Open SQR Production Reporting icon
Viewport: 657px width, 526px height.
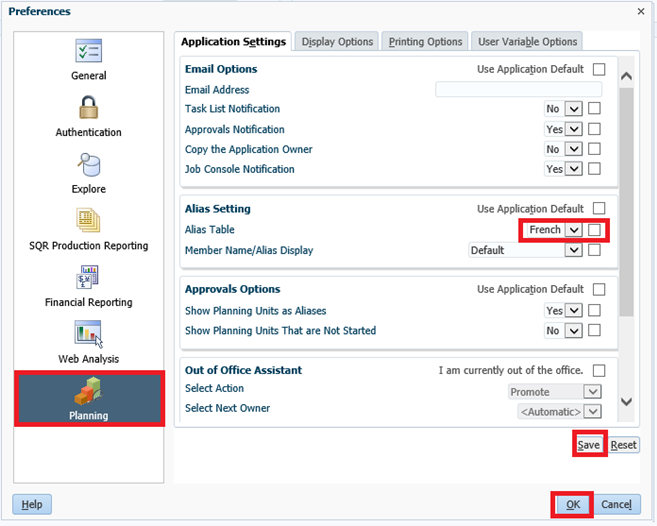click(x=88, y=221)
